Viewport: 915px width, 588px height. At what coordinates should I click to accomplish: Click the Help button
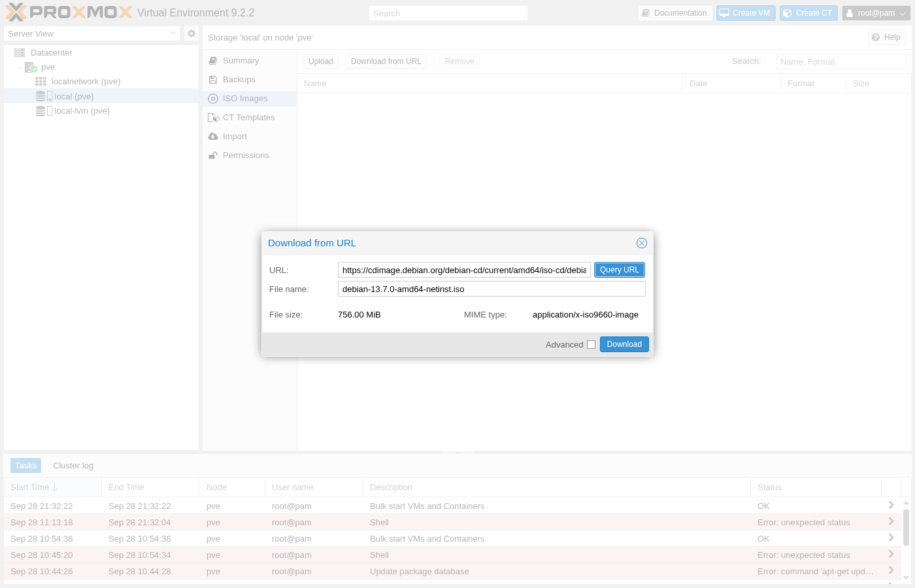(x=886, y=37)
